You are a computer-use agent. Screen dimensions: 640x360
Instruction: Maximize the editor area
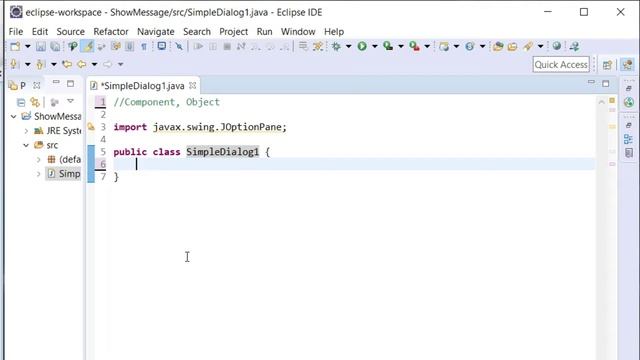coord(606,84)
